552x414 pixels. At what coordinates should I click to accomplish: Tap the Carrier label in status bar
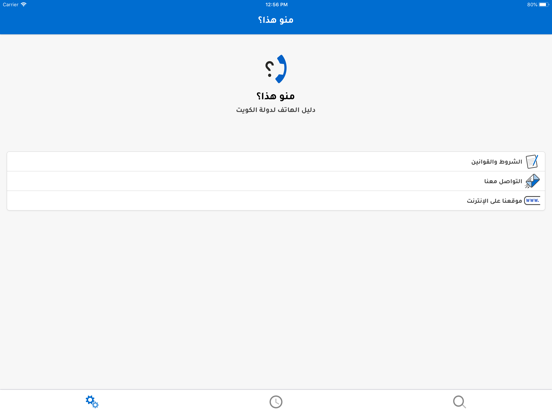pyautogui.click(x=11, y=5)
